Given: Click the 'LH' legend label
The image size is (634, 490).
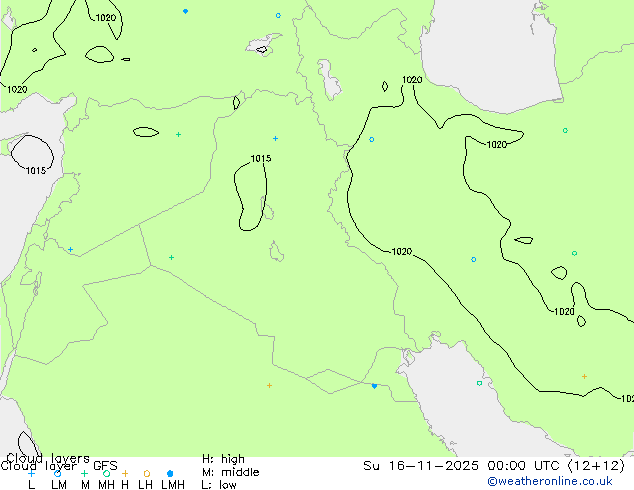Looking at the screenshot, I should 146,485.
